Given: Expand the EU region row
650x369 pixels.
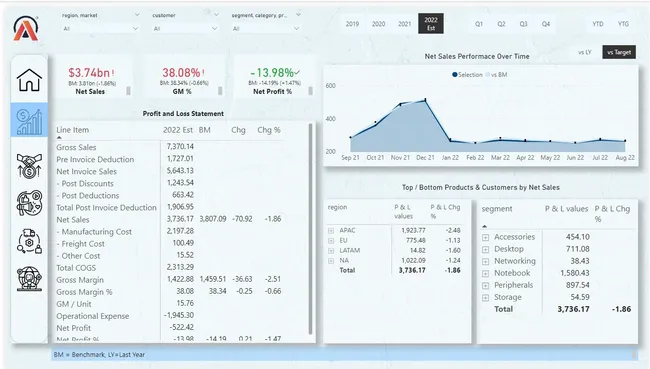Looking at the screenshot, I should (x=331, y=240).
